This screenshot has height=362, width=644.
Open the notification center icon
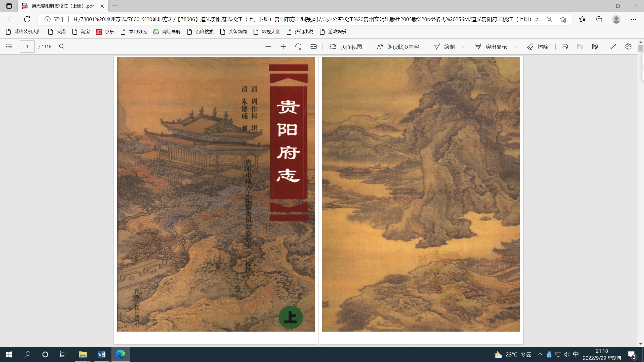[632, 355]
